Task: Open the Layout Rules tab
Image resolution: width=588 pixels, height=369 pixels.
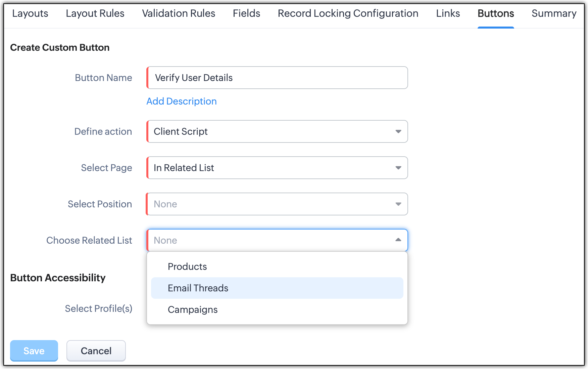Action: tap(95, 13)
